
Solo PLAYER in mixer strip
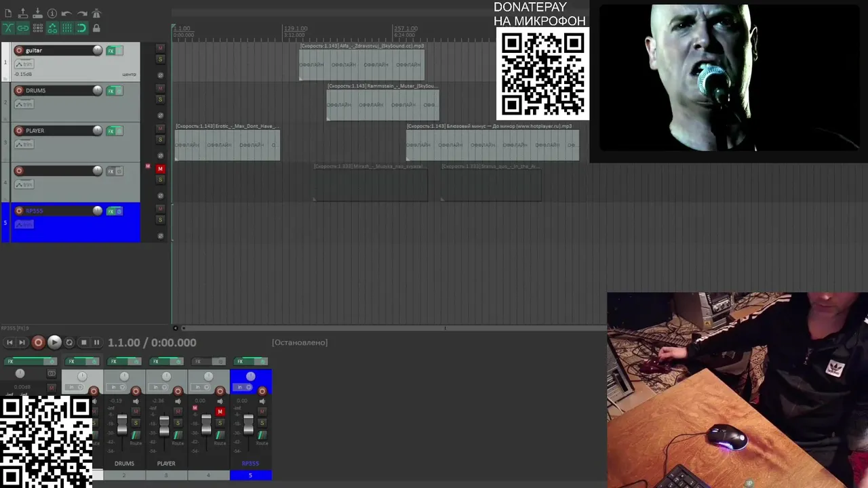pyautogui.click(x=178, y=423)
